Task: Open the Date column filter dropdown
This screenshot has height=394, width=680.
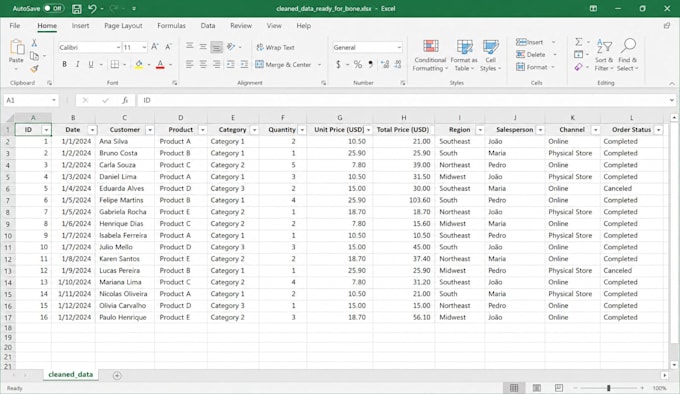Action: [x=92, y=130]
